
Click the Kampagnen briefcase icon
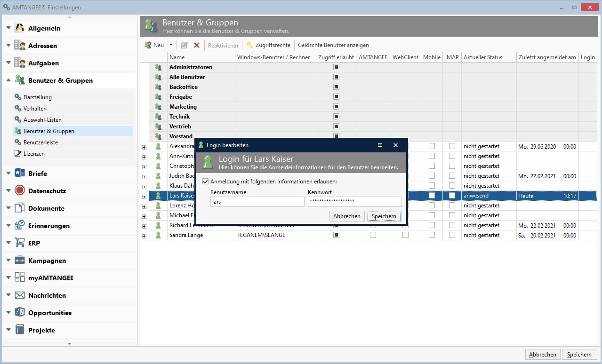click(x=19, y=260)
